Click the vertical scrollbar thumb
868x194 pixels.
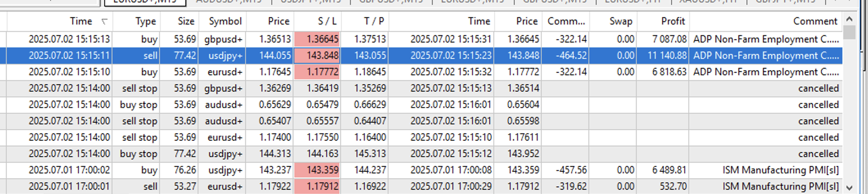(x=849, y=32)
